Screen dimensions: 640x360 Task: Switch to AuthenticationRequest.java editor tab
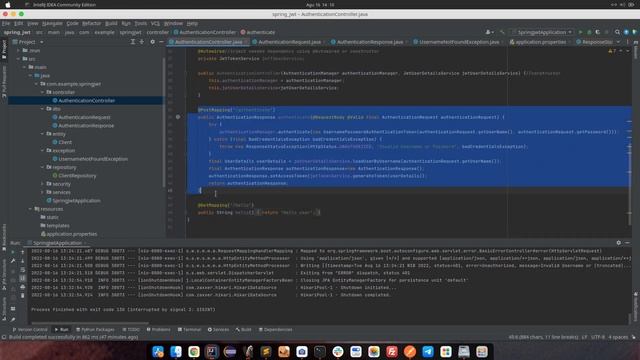[x=289, y=42]
